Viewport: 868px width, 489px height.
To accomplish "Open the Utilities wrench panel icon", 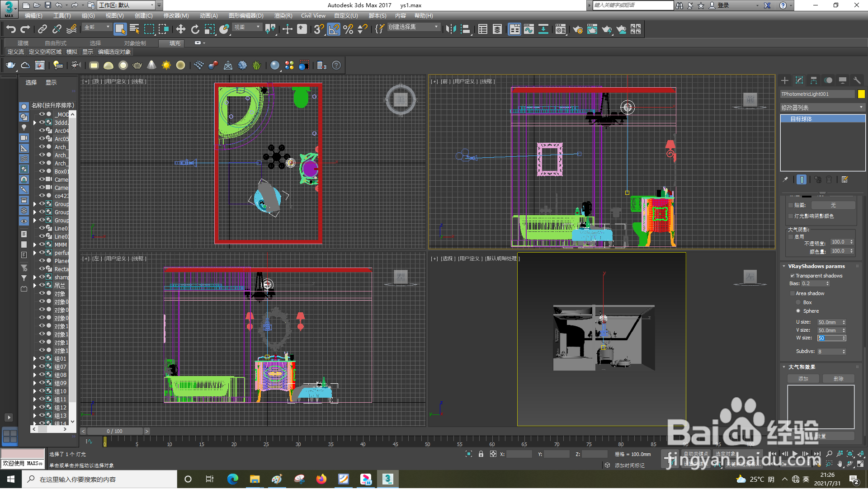I will [857, 80].
